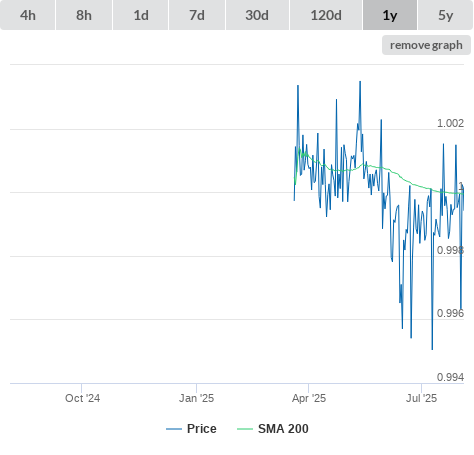Click the 1.002 y-axis label
Viewport: 474px width, 455px height.
pyautogui.click(x=450, y=123)
